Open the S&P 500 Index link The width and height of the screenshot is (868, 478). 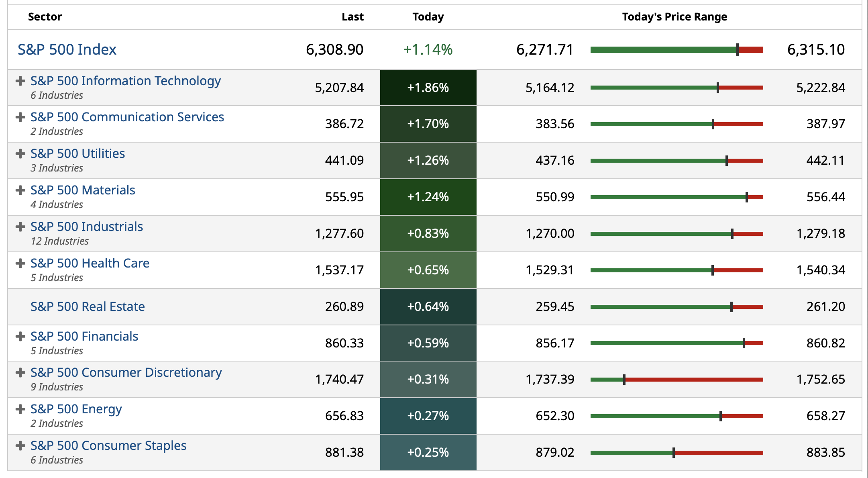click(x=67, y=50)
